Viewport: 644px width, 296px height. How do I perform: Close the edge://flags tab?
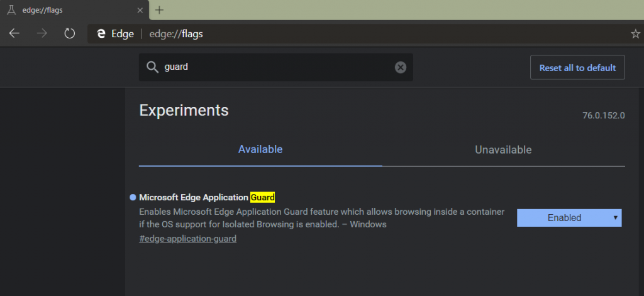(x=140, y=10)
